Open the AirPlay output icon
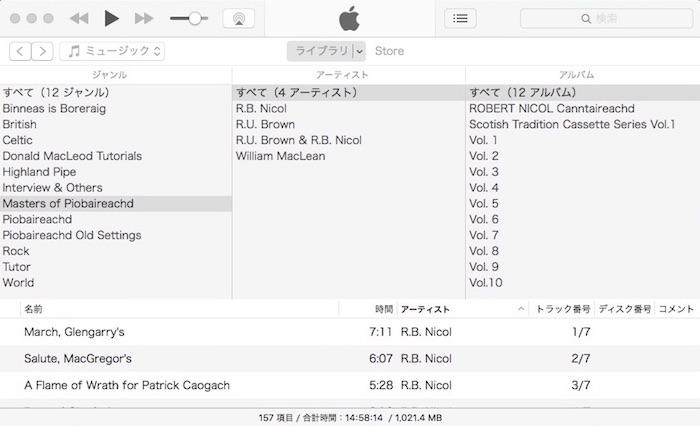The height and width of the screenshot is (426, 700). click(237, 18)
